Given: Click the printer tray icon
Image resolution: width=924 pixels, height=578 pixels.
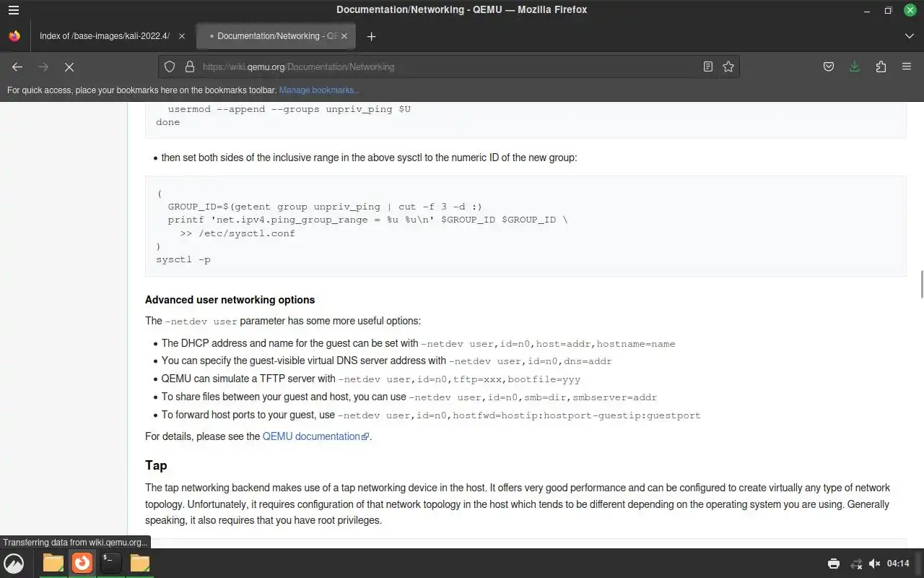Looking at the screenshot, I should [x=834, y=564].
